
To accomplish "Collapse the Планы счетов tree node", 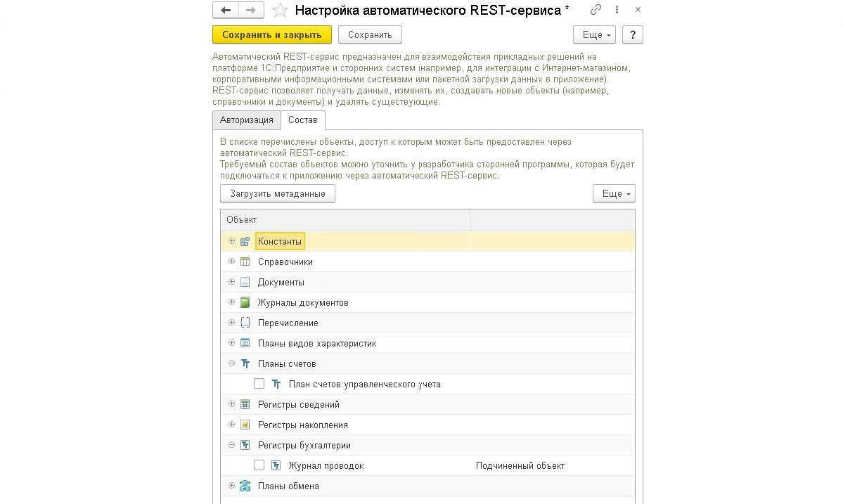I will pos(231,364).
